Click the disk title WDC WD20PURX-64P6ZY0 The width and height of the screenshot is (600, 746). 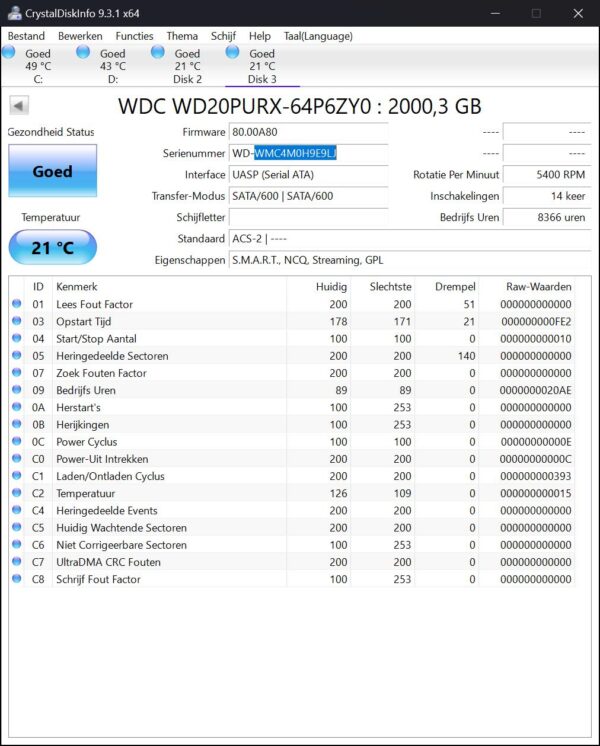(300, 106)
